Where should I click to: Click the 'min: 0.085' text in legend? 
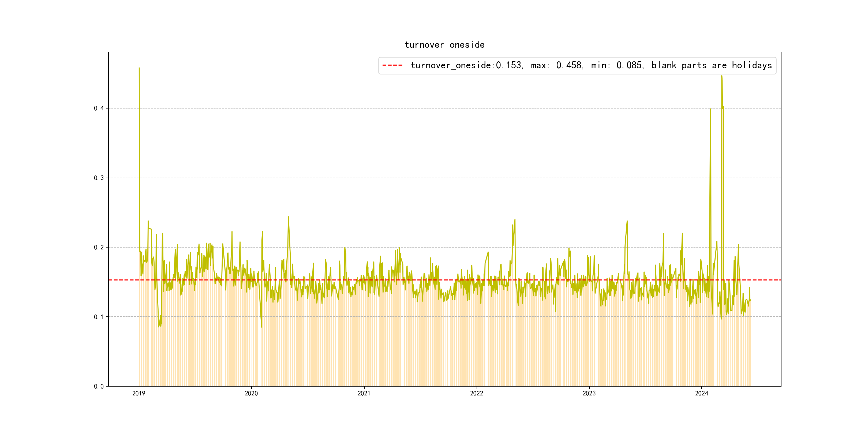[x=617, y=65]
